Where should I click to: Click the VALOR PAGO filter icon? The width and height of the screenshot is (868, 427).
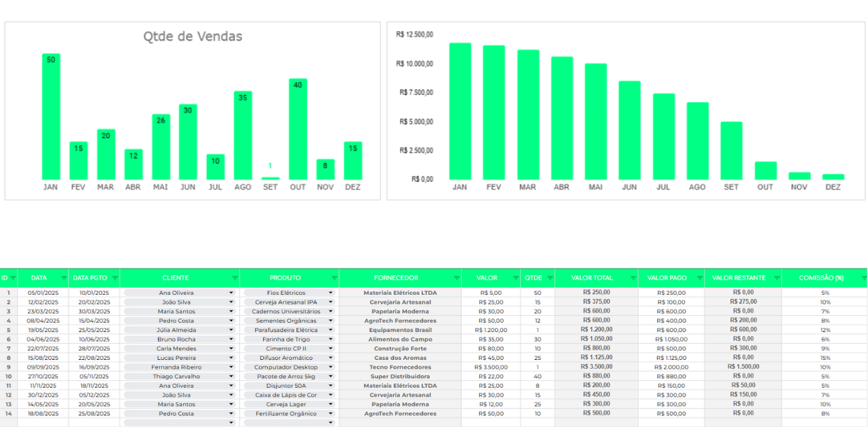[699, 278]
